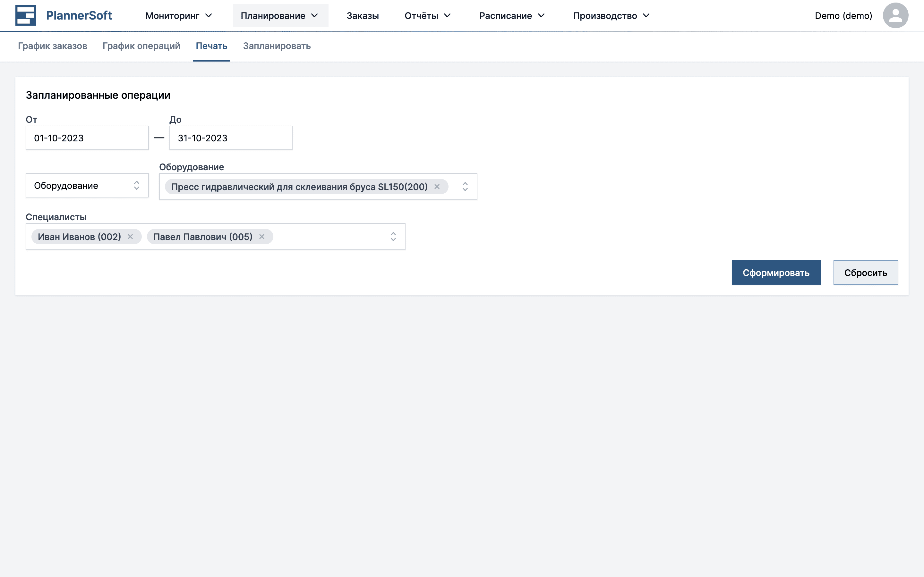Go to the Заказы page
The height and width of the screenshot is (577, 924).
click(362, 16)
